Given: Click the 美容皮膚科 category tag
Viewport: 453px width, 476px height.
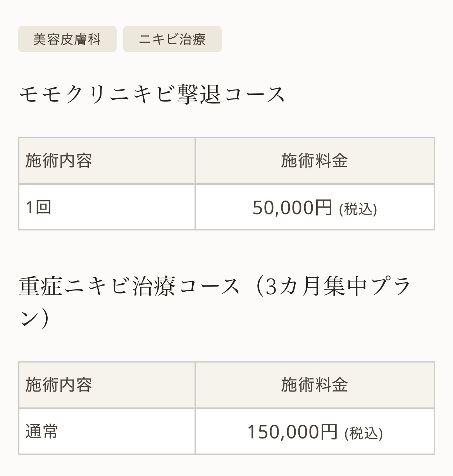Looking at the screenshot, I should pyautogui.click(x=67, y=39).
